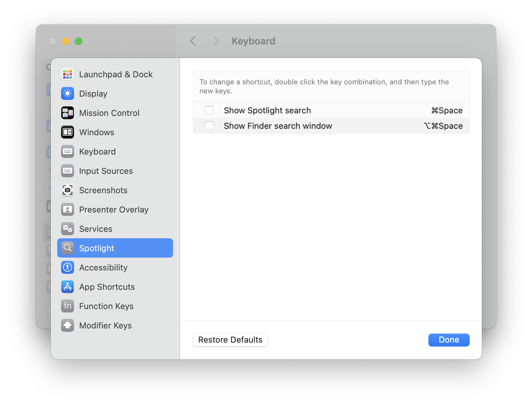Click the App Shortcuts App Store icon
532x407 pixels.
point(68,287)
